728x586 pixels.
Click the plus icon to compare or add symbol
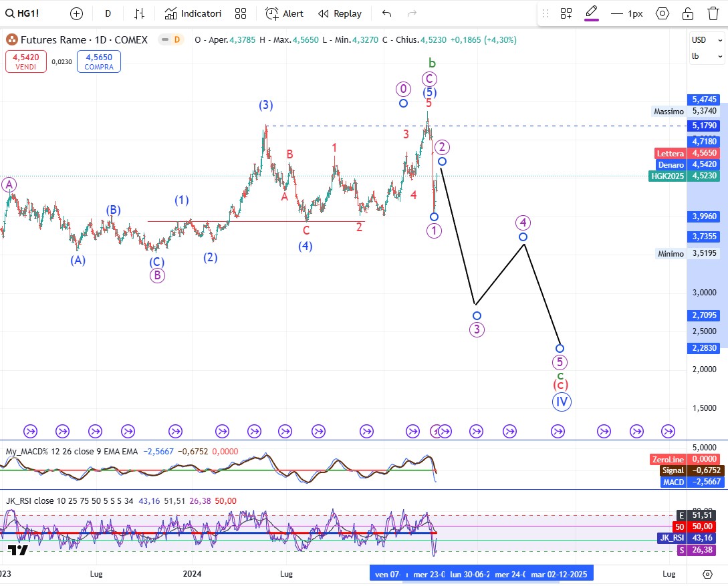(77, 13)
